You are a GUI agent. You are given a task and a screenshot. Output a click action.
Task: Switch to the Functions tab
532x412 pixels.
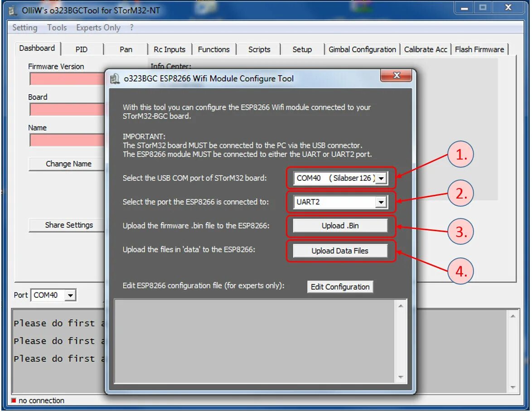click(x=213, y=49)
